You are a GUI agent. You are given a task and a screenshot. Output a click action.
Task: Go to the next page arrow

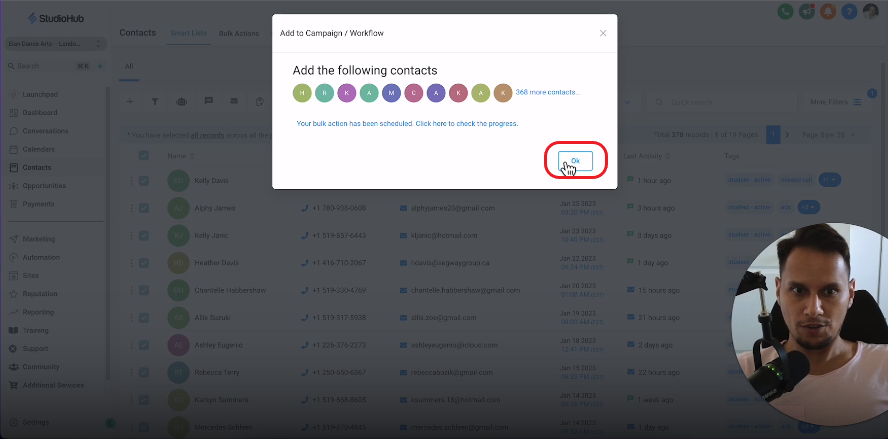click(787, 135)
